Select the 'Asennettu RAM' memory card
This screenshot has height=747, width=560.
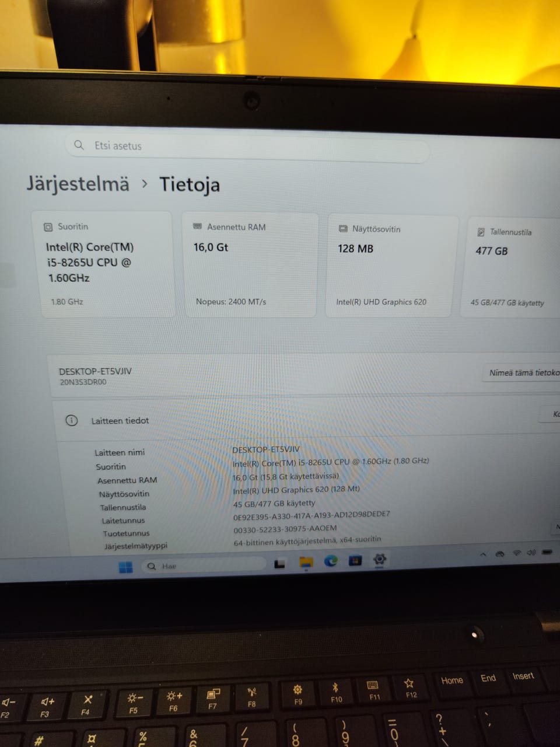point(250,264)
